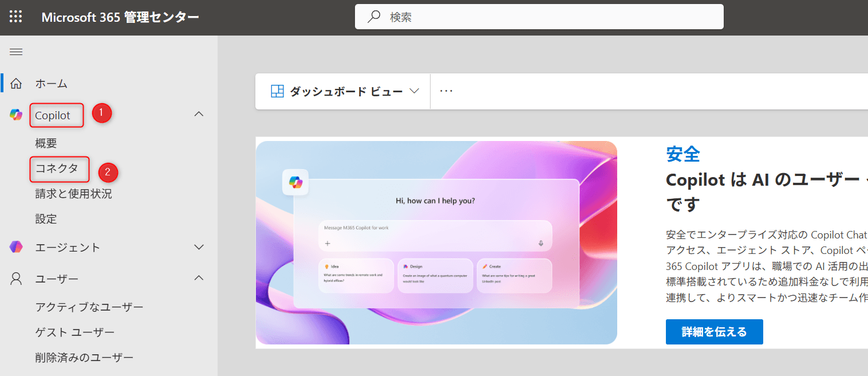The width and height of the screenshot is (868, 376).
Task: Collapse the ユーザー section chevron
Action: [199, 278]
